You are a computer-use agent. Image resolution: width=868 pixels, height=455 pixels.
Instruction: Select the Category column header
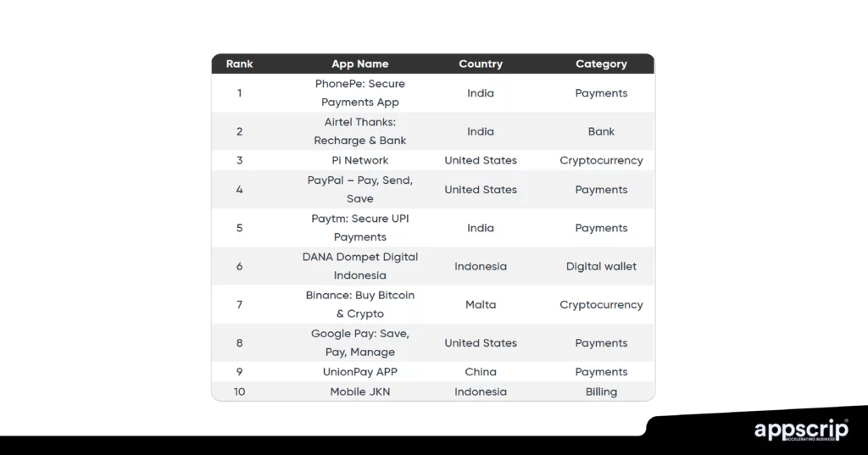tap(601, 64)
